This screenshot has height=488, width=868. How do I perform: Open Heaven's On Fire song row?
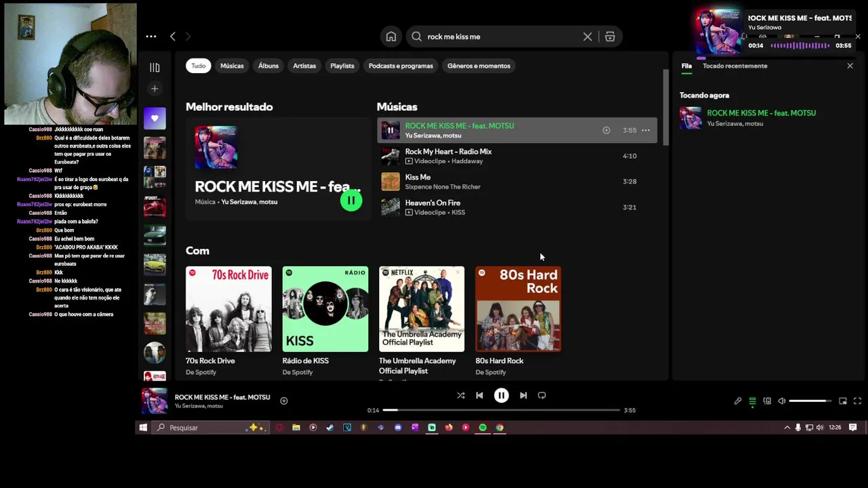(x=517, y=207)
